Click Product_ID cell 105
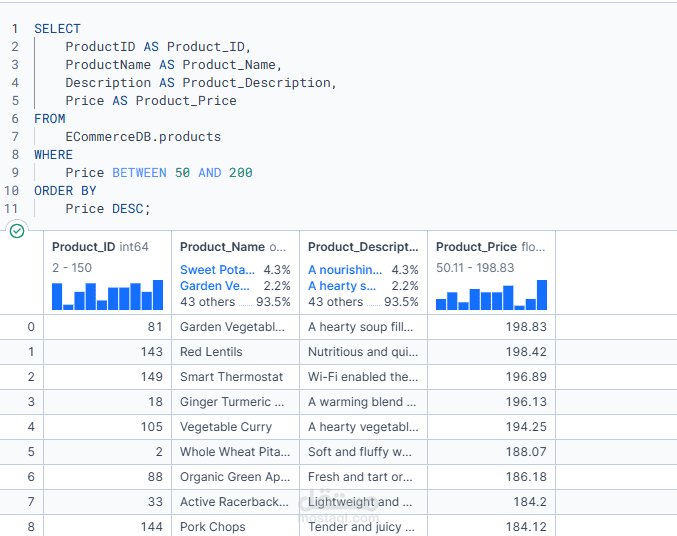This screenshot has height=536, width=677. click(152, 427)
